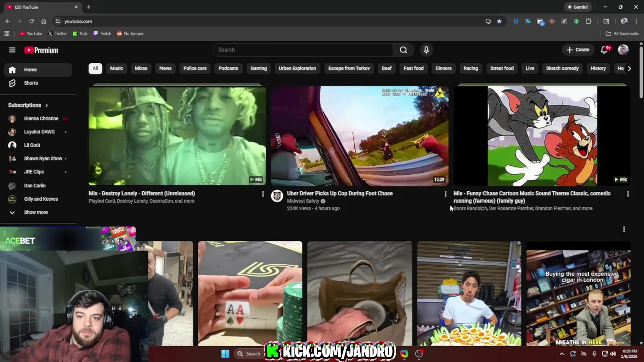Open the taskbar clock and date
Screen dimensions: 644x362
[630, 354]
